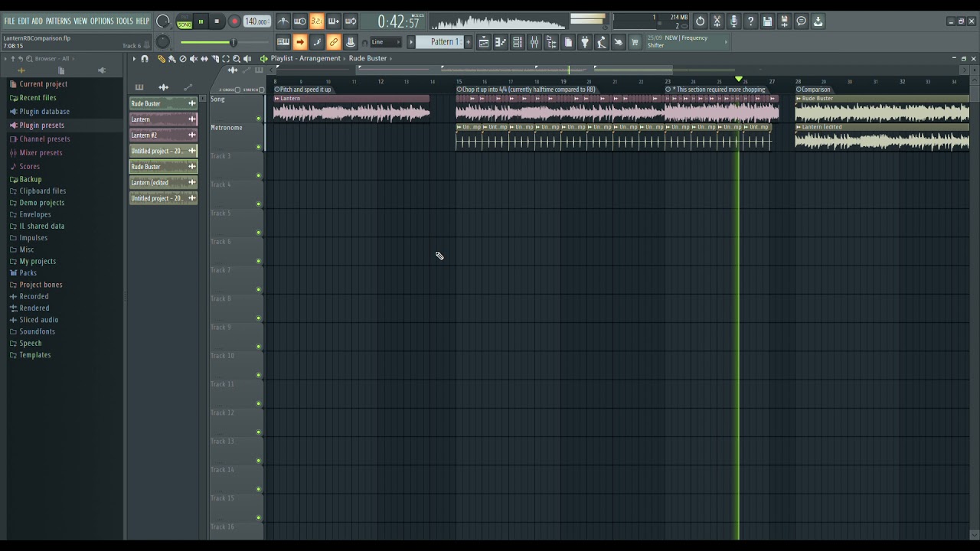Pick the Zoom tool in playlist toolbar
This screenshot has height=551, width=980.
coord(237,59)
